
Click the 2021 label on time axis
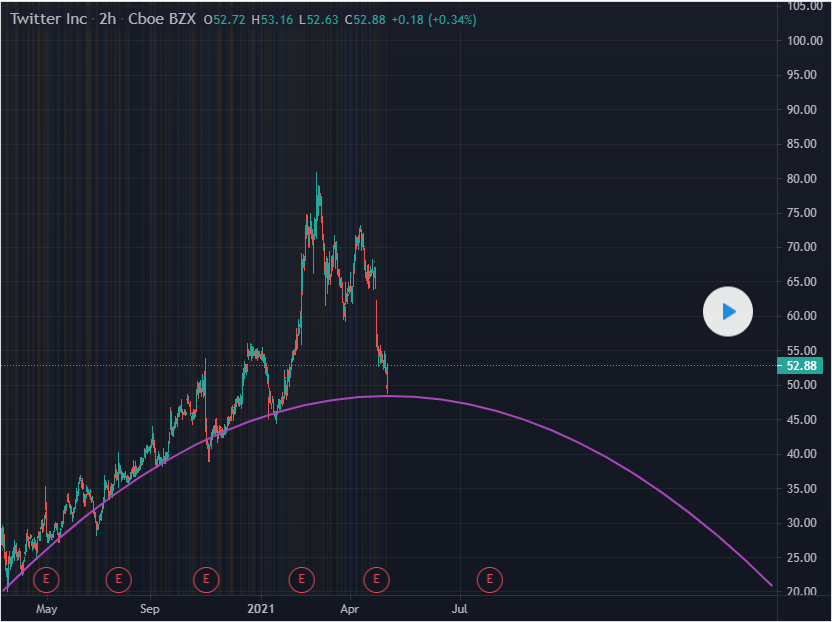[261, 607]
